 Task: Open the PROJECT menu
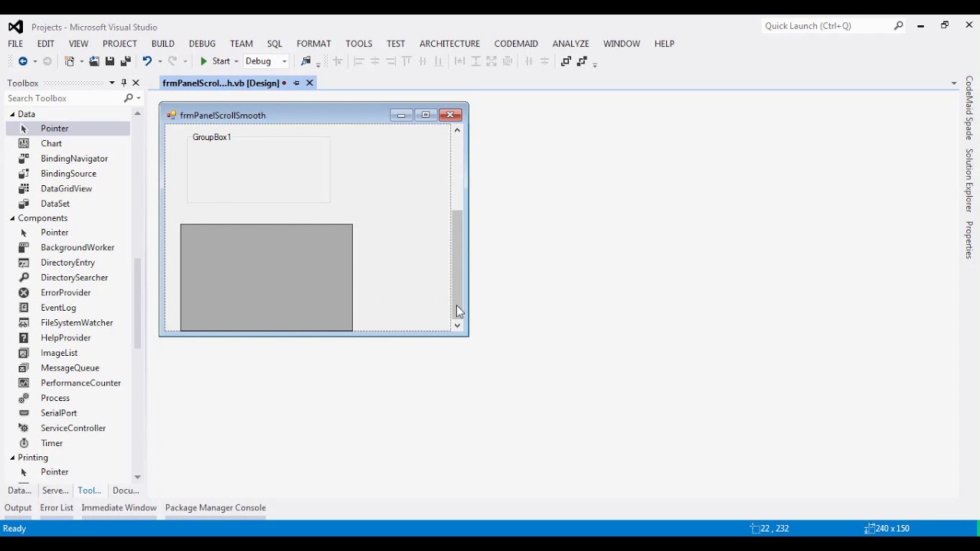[119, 44]
